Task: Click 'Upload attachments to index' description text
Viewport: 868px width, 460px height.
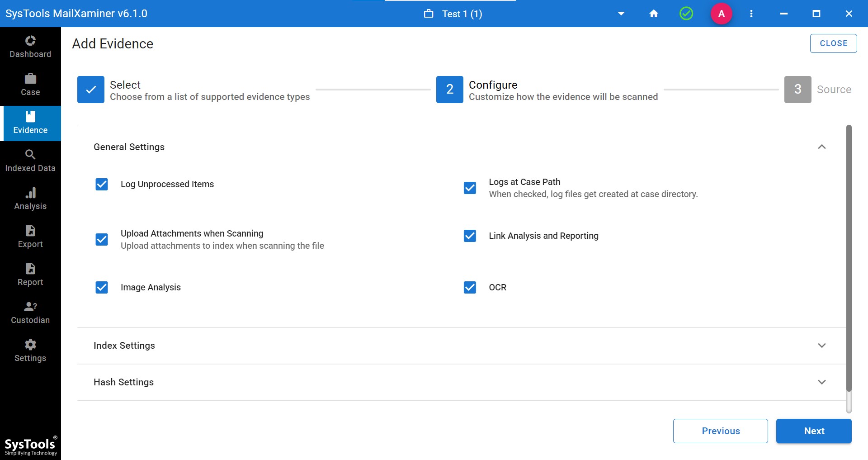Action: [x=222, y=246]
